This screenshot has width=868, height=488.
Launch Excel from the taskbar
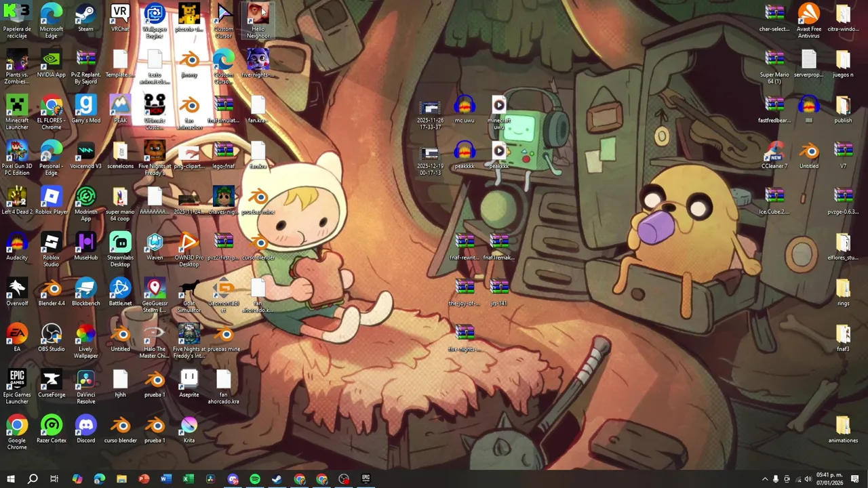click(x=188, y=479)
